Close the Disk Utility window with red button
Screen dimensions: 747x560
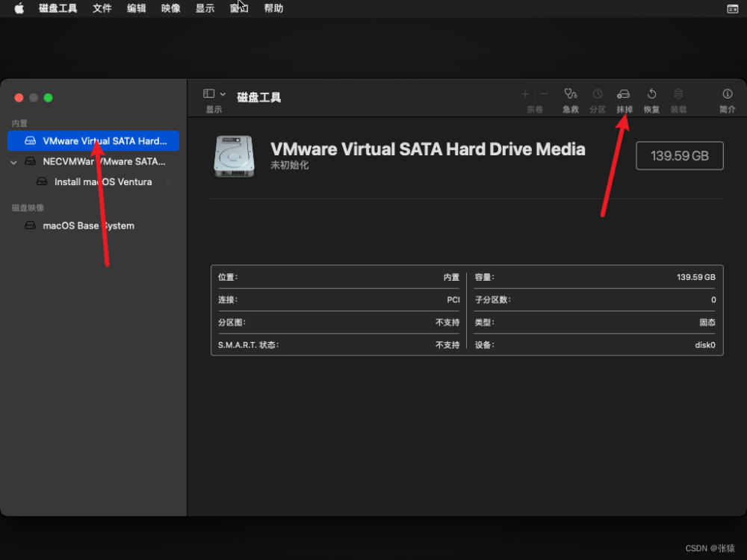pos(19,98)
